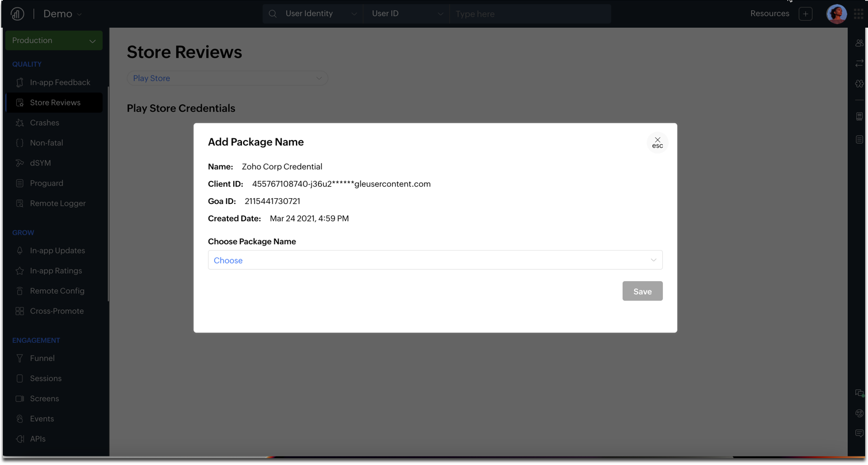Click the sidebar vertical scrollbar
Viewport: 868px width, 465px height.
[x=108, y=193]
